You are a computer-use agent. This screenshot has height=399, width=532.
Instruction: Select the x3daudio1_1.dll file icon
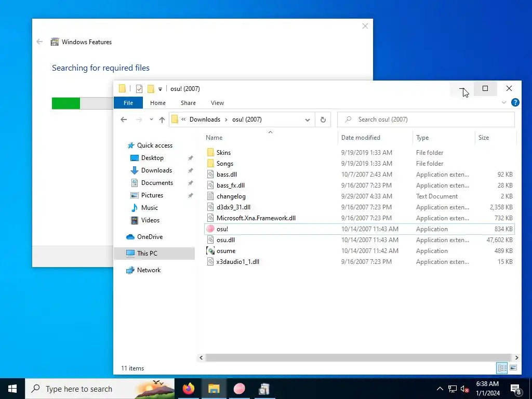210,262
